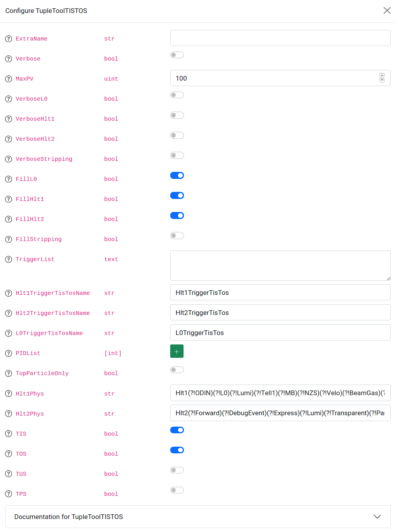The height and width of the screenshot is (532, 395).
Task: Show help for the PIDList option
Action: (x=9, y=353)
